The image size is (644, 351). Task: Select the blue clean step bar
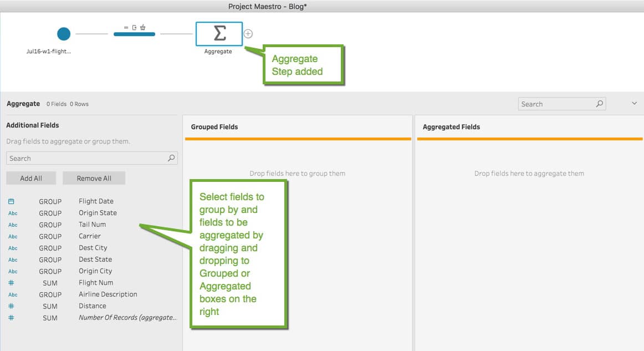pyautogui.click(x=134, y=34)
